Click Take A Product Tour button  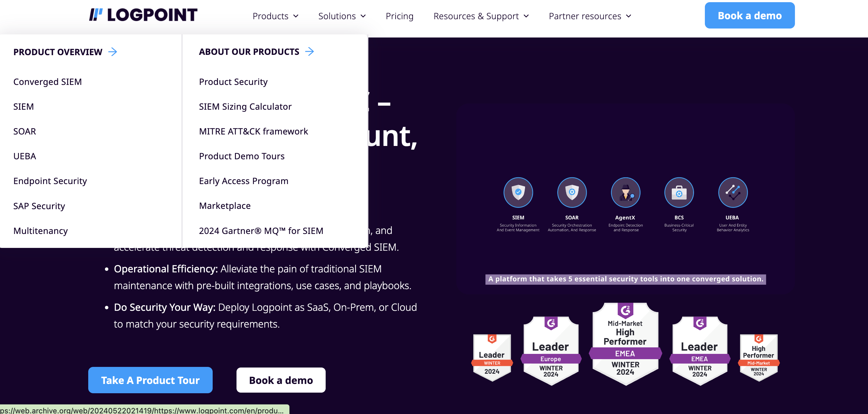click(x=150, y=380)
